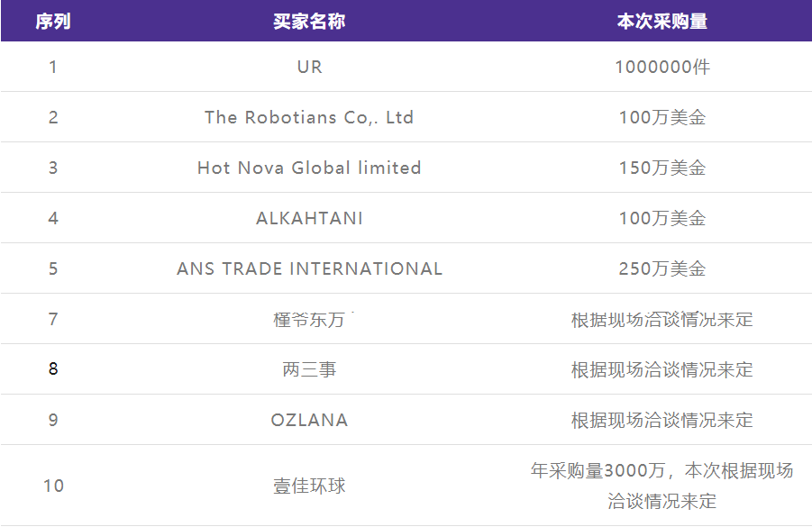Viewport: 812px width, 527px height.
Task: Click row number 10 cell
Action: coord(53,486)
